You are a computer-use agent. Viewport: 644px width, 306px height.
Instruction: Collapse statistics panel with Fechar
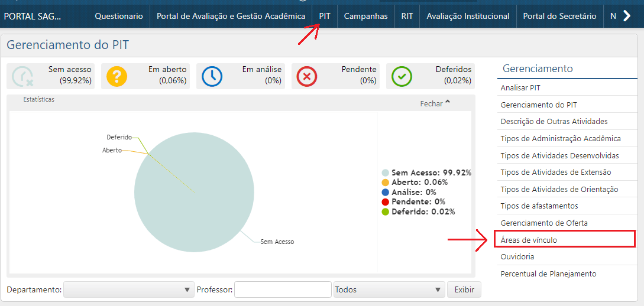[435, 103]
